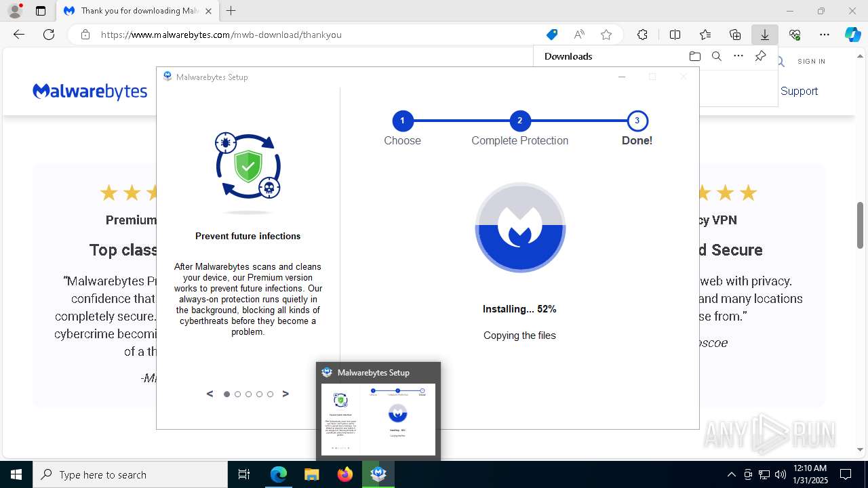Minimize the Malwarebytes Setup window

(x=622, y=77)
